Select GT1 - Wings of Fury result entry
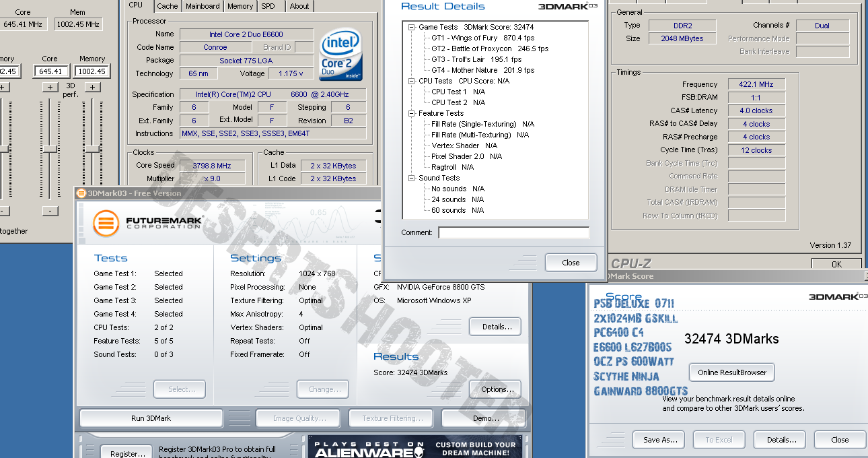This screenshot has width=868, height=458. [x=464, y=38]
